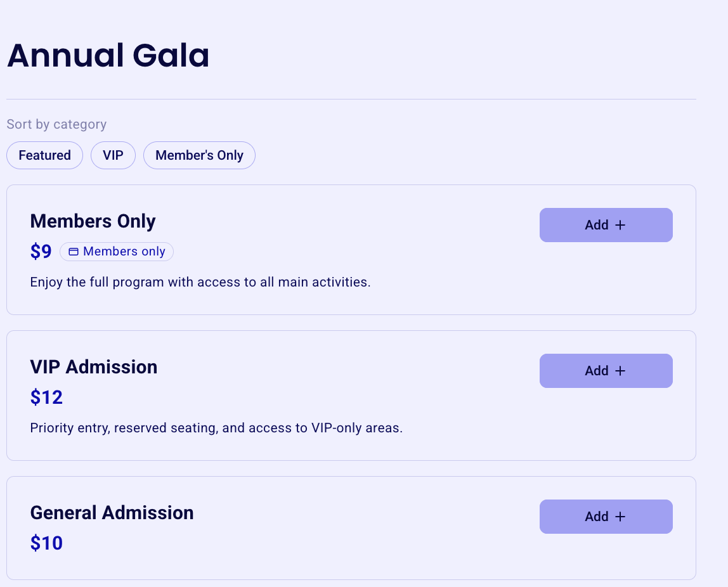The image size is (728, 587).
Task: Click the $9 price of Members Only
Action: (41, 252)
